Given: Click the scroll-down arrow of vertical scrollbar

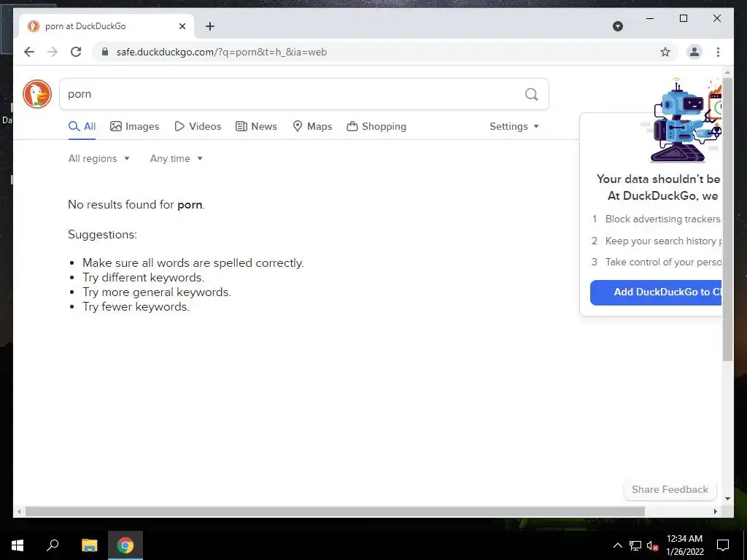Looking at the screenshot, I should point(727,499).
